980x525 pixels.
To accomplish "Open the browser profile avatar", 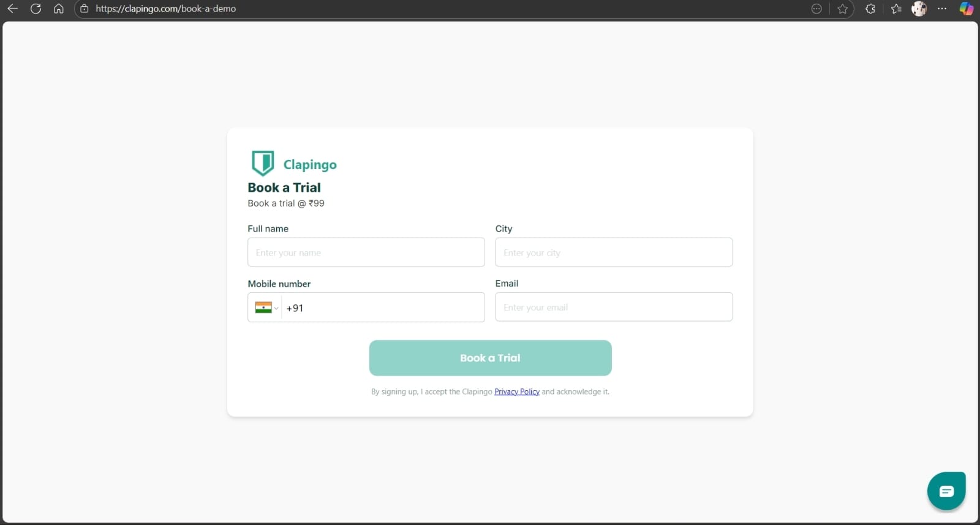I will 919,9.
